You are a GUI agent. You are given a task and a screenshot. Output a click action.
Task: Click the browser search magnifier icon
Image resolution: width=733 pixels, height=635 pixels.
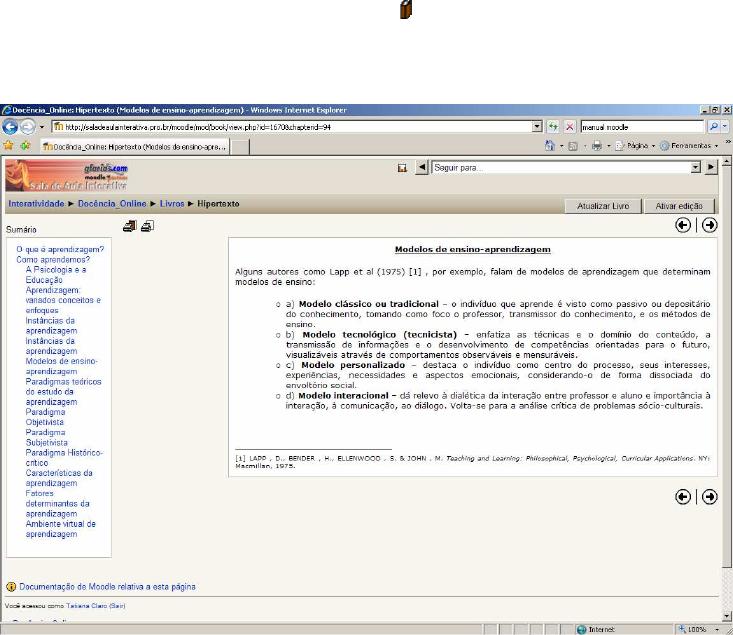point(713,127)
